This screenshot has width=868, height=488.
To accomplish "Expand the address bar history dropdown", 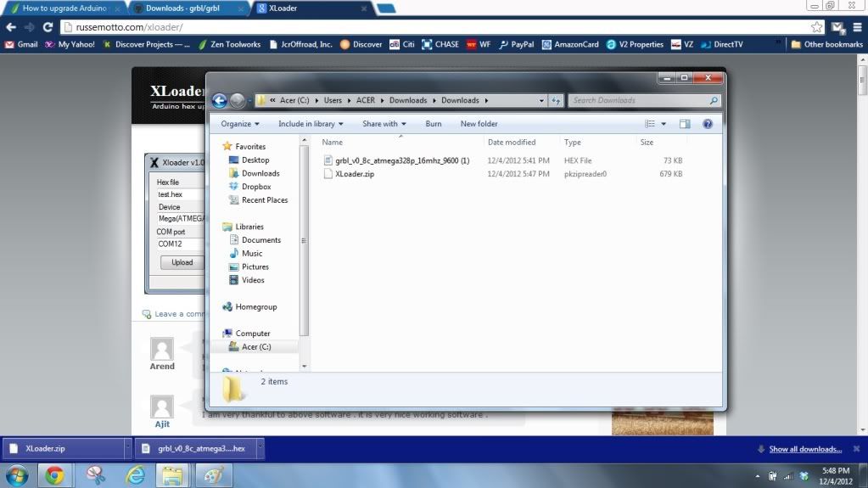I will [540, 100].
